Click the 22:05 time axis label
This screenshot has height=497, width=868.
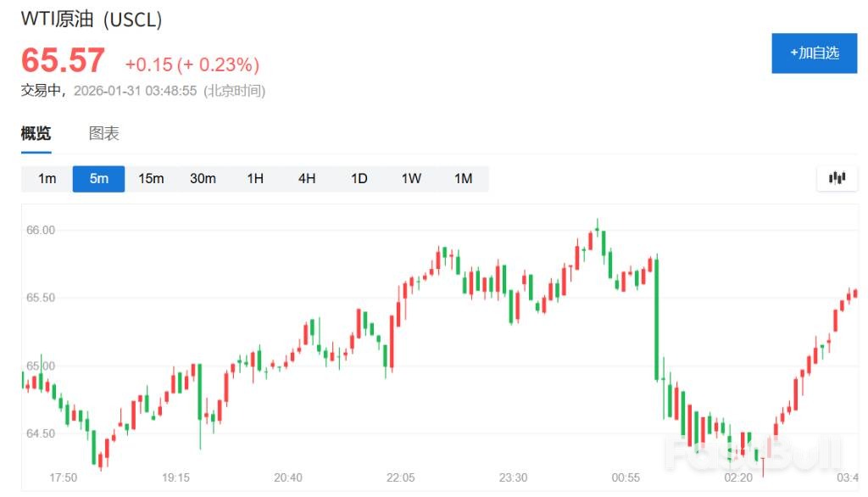coord(401,477)
